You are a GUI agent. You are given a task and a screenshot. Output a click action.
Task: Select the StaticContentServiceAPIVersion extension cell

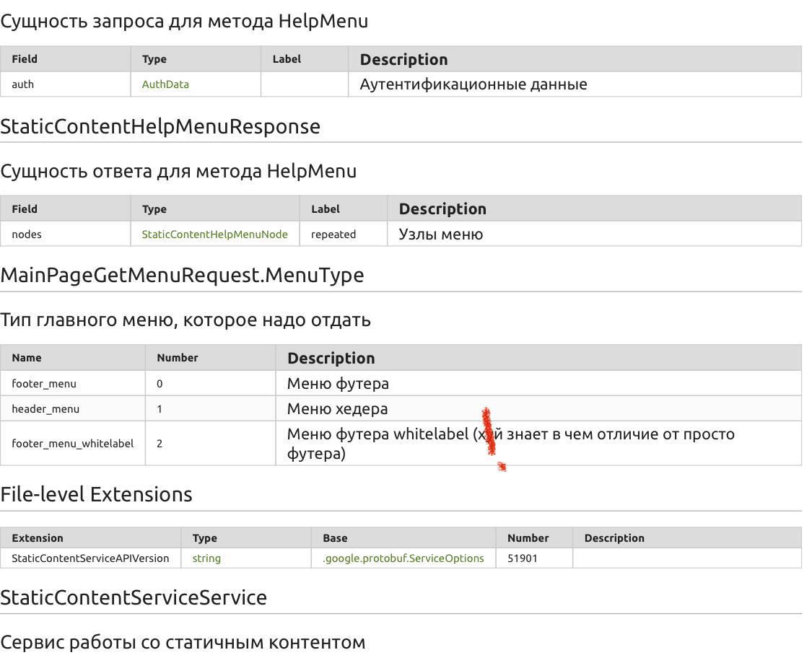[90, 558]
